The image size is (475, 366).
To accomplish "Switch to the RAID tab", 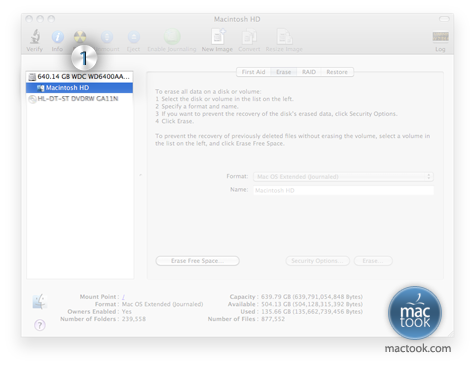I will [x=309, y=72].
